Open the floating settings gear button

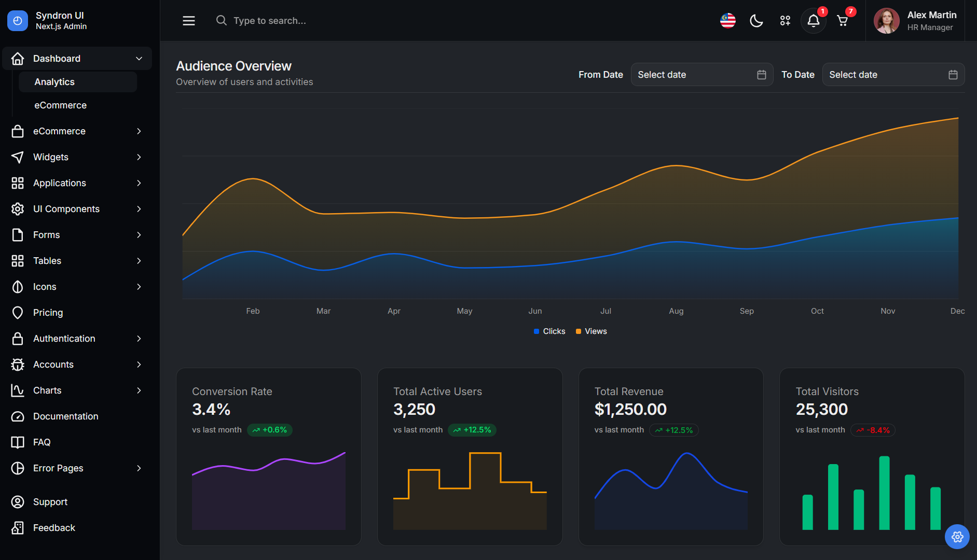tap(957, 537)
